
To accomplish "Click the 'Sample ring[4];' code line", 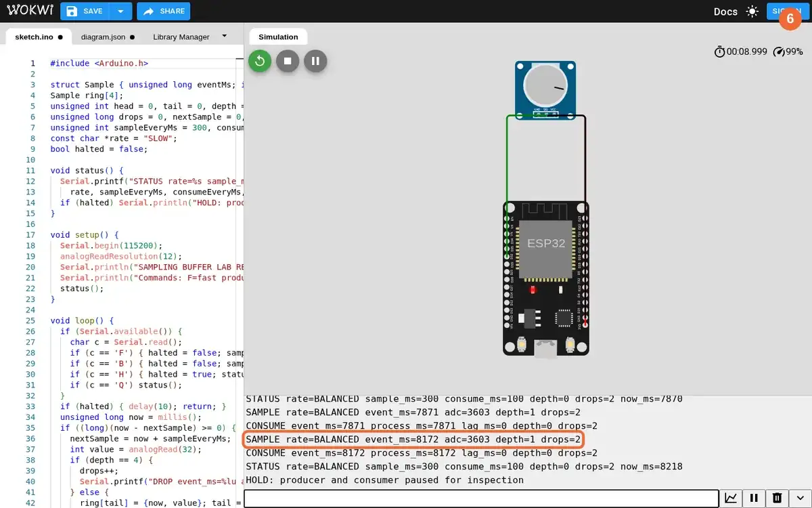I will pyautogui.click(x=87, y=96).
